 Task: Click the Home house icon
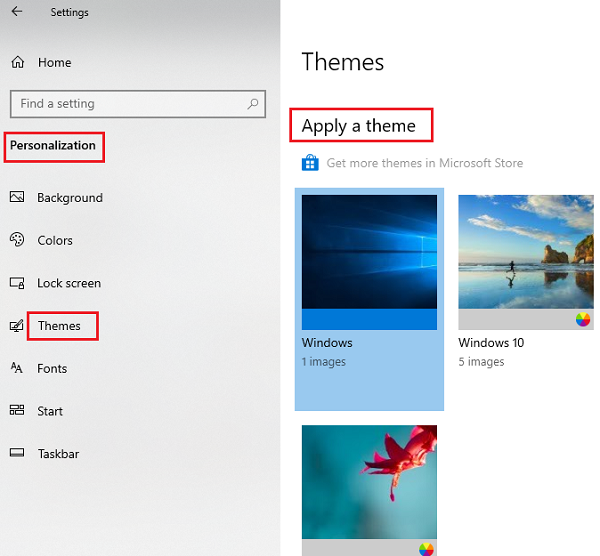pyautogui.click(x=17, y=62)
